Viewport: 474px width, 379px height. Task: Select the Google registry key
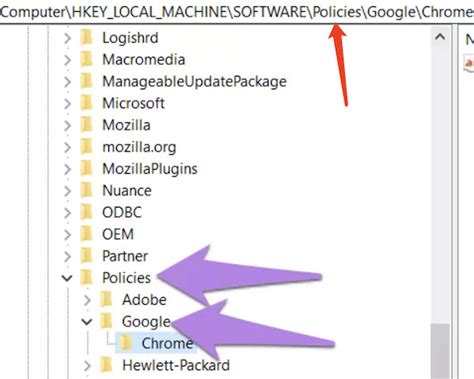coord(146,322)
